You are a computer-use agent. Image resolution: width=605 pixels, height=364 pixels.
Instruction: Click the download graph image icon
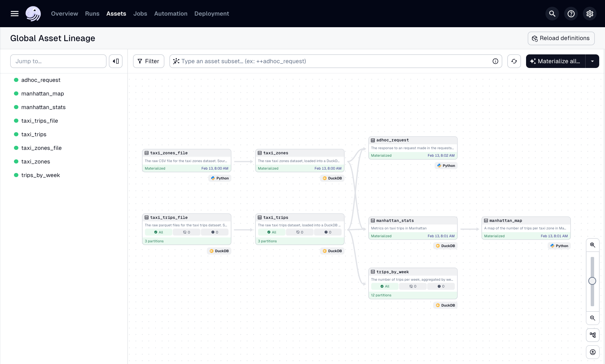592,352
